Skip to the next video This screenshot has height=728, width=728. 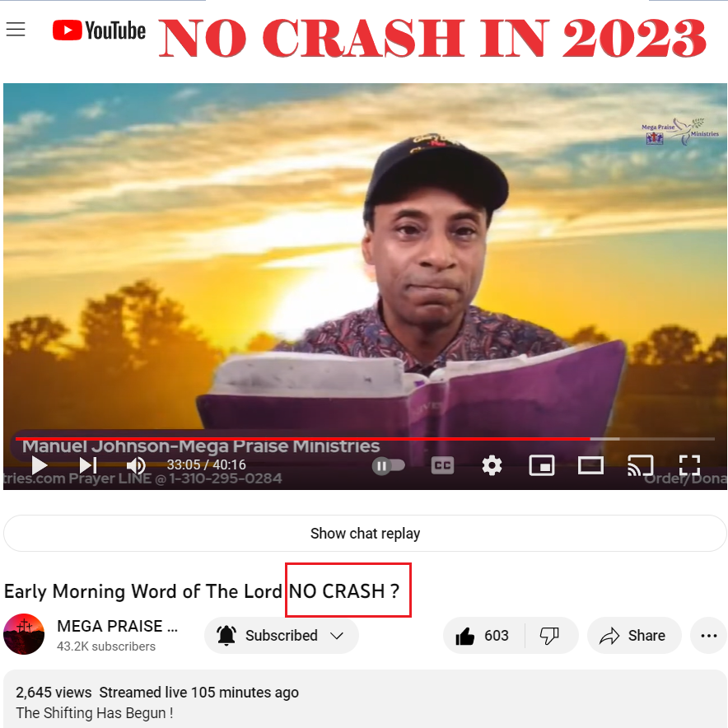click(x=88, y=465)
